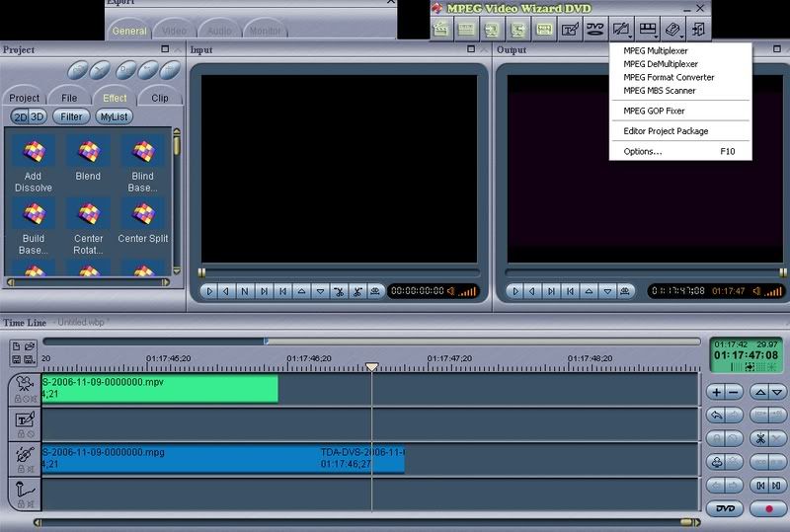790x532 pixels.
Task: Adjust the Input monitor volume bars
Action: point(467,291)
